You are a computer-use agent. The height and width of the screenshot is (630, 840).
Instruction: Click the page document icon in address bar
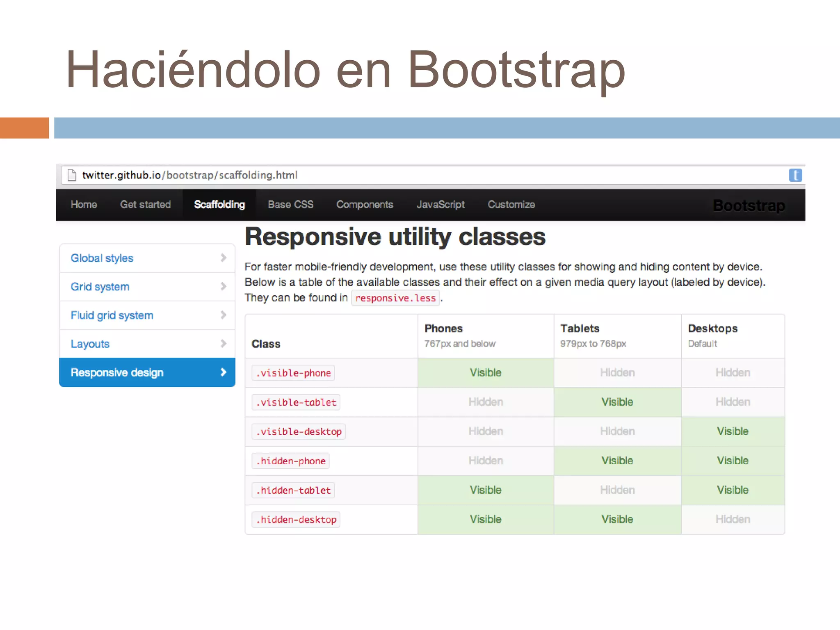[x=72, y=175]
